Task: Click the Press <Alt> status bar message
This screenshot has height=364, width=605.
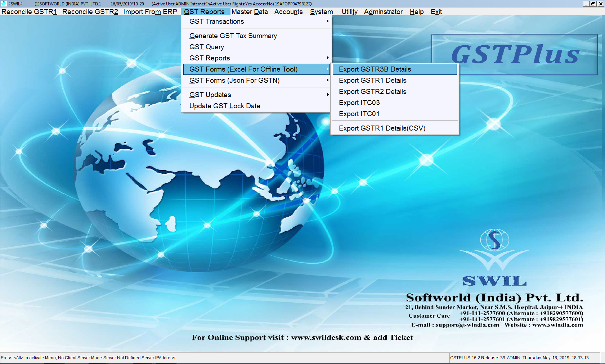Action: (89, 358)
